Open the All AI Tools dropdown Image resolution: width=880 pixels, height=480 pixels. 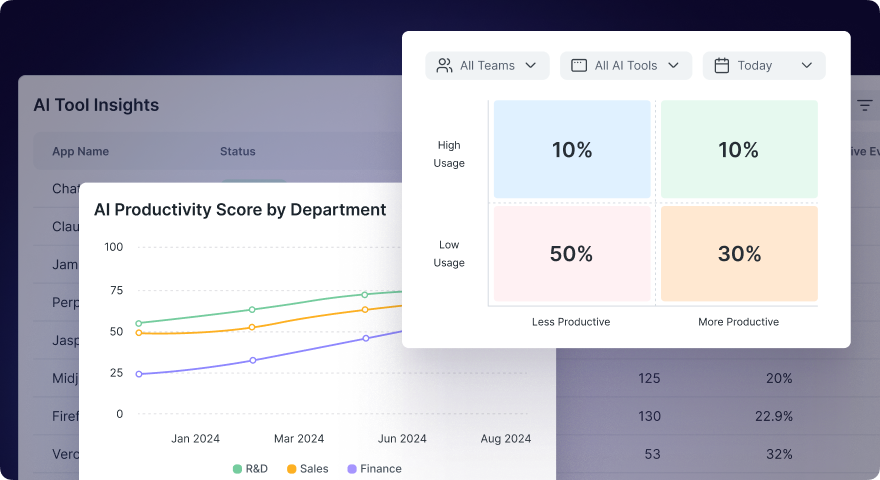click(625, 66)
